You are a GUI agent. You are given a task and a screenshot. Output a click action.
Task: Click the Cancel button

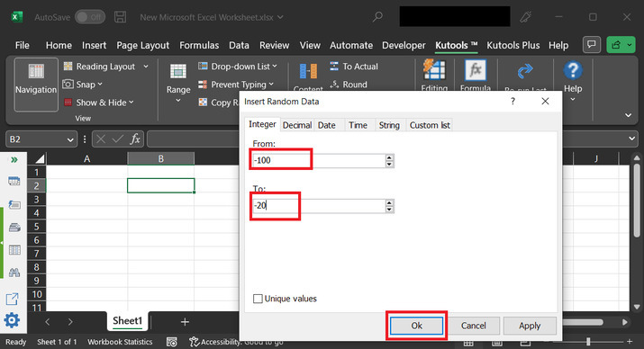(x=473, y=326)
